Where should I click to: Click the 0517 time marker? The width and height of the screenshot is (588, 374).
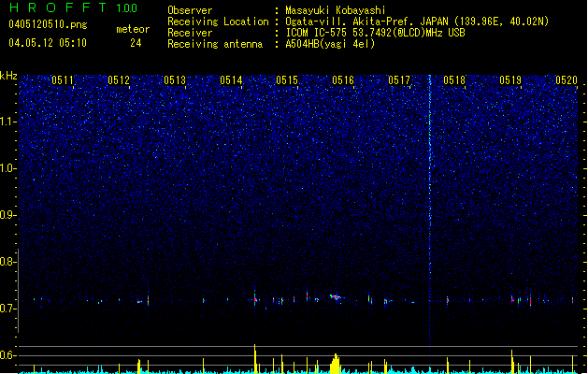399,80
